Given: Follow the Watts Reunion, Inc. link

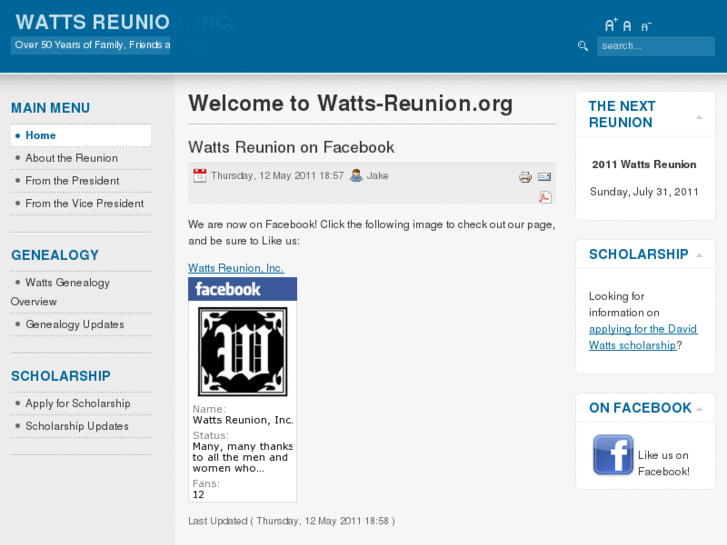Looking at the screenshot, I should point(236,268).
